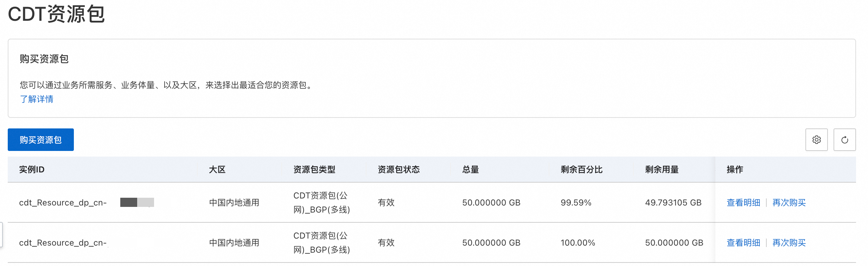Click the 剩余百分比 column header
The width and height of the screenshot is (868, 266).
[x=581, y=170]
